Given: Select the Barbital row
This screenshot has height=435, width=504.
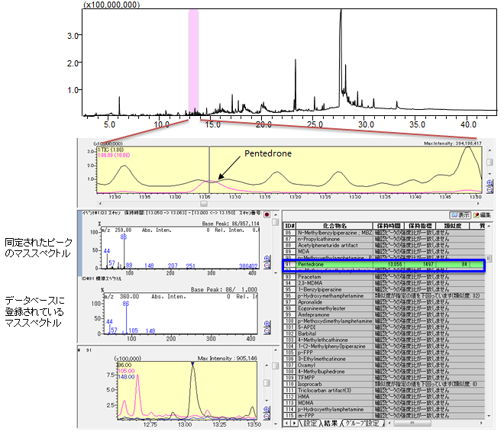Looking at the screenshot, I should click(384, 333).
